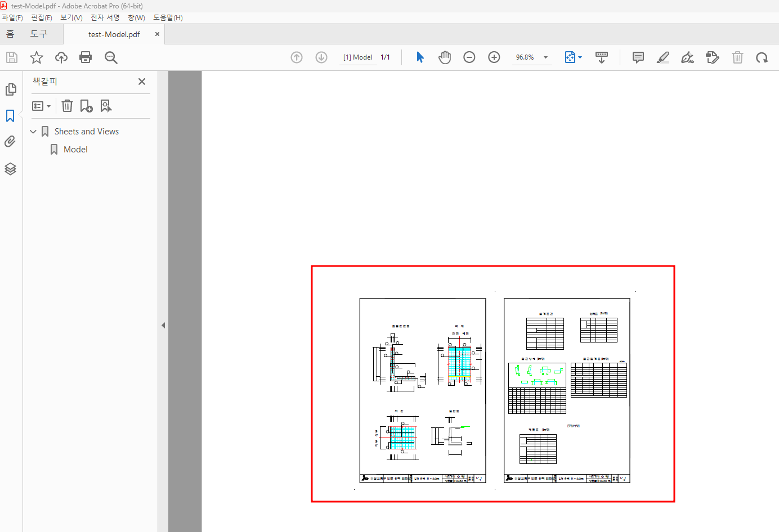Screen dimensions: 779x532
Task: Select the Highlighter tool
Action: [x=663, y=57]
